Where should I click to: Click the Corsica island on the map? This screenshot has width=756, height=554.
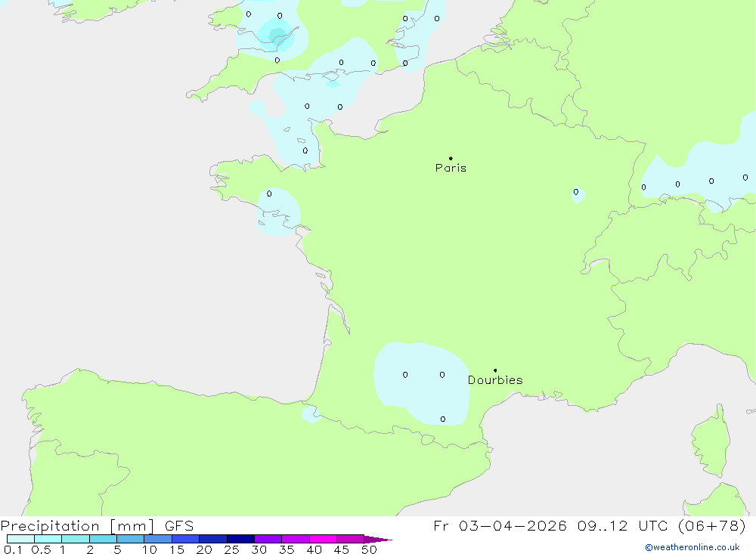click(x=711, y=442)
